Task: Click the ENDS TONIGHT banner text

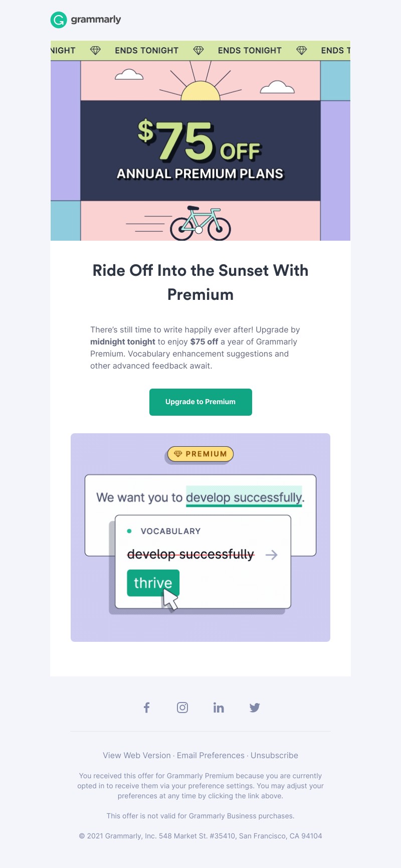Action: [x=147, y=50]
